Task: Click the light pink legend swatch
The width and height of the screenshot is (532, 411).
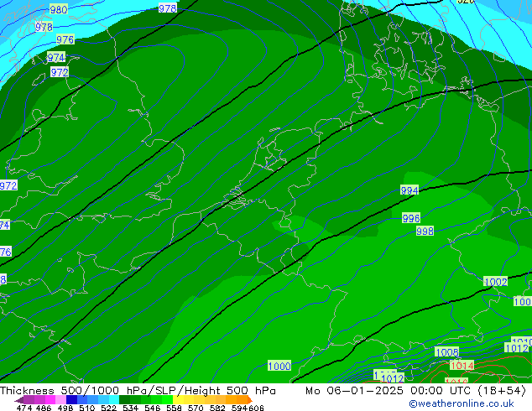Action: (x=60, y=400)
